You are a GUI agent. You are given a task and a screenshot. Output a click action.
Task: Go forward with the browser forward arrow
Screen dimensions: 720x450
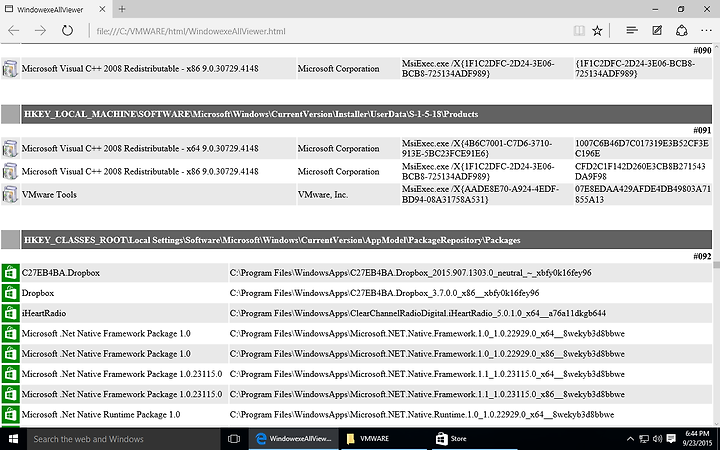40,31
